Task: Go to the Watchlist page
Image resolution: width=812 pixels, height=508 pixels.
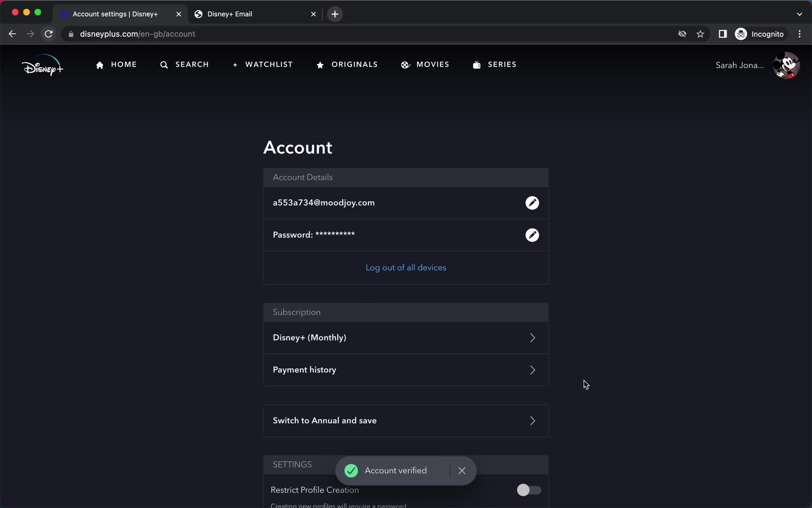Action: click(263, 65)
